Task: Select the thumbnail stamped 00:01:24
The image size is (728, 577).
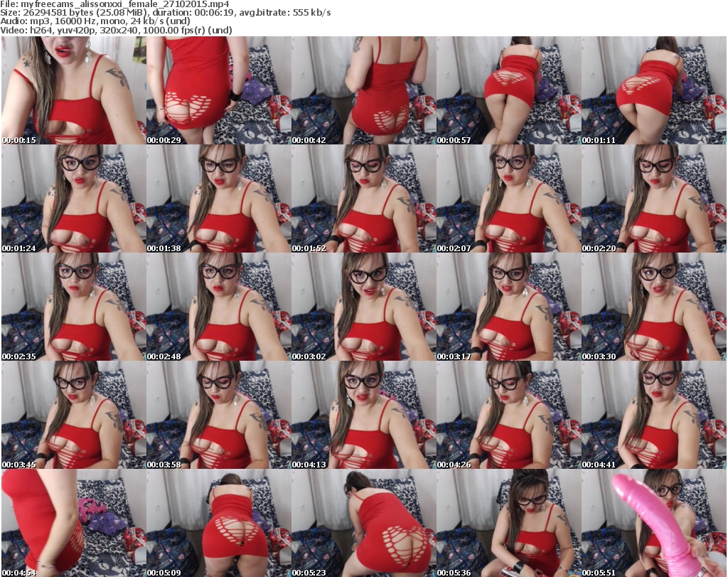Action: pos(74,198)
